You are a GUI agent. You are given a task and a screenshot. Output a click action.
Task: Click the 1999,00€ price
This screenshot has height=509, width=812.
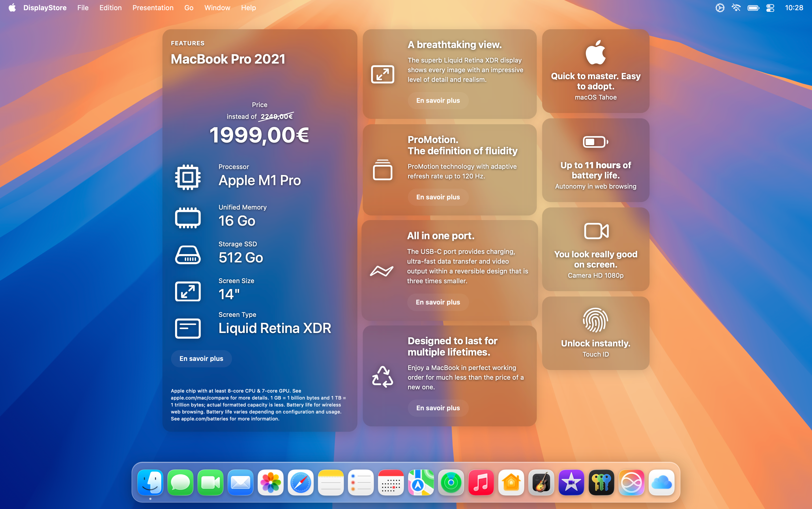pyautogui.click(x=259, y=135)
